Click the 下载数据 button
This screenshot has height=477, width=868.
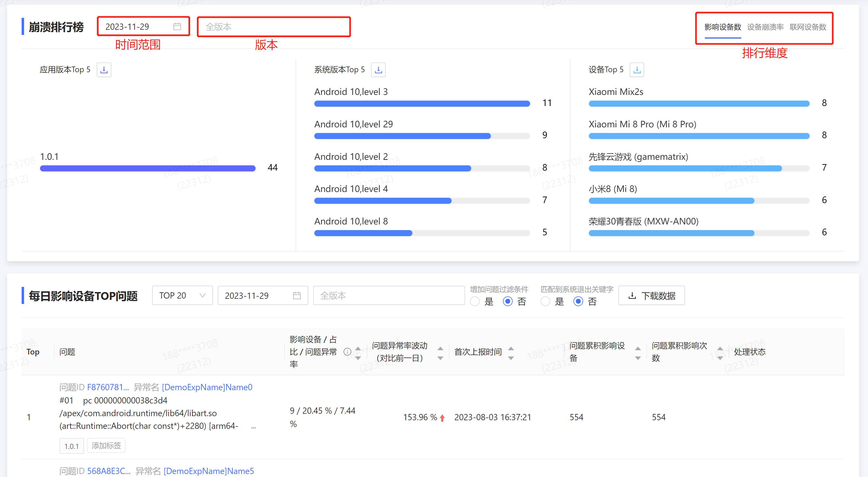tap(651, 296)
